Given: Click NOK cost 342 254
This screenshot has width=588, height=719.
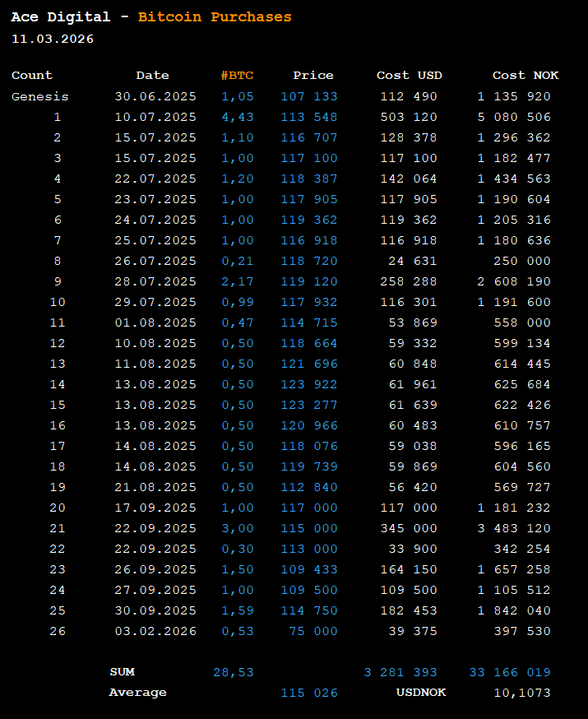Looking at the screenshot, I should coord(522,549).
